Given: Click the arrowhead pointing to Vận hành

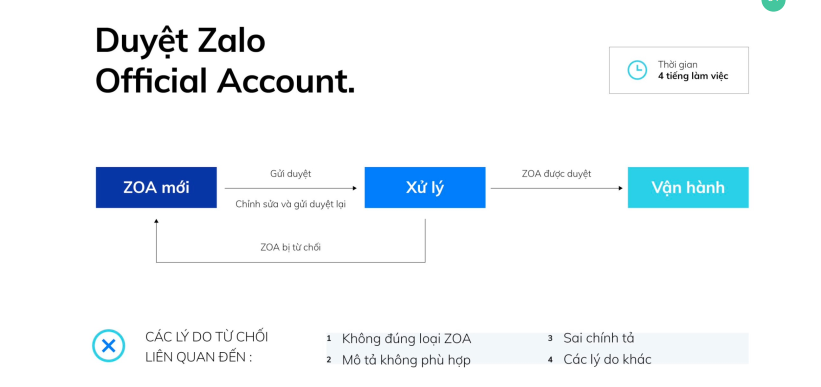Looking at the screenshot, I should tap(620, 188).
